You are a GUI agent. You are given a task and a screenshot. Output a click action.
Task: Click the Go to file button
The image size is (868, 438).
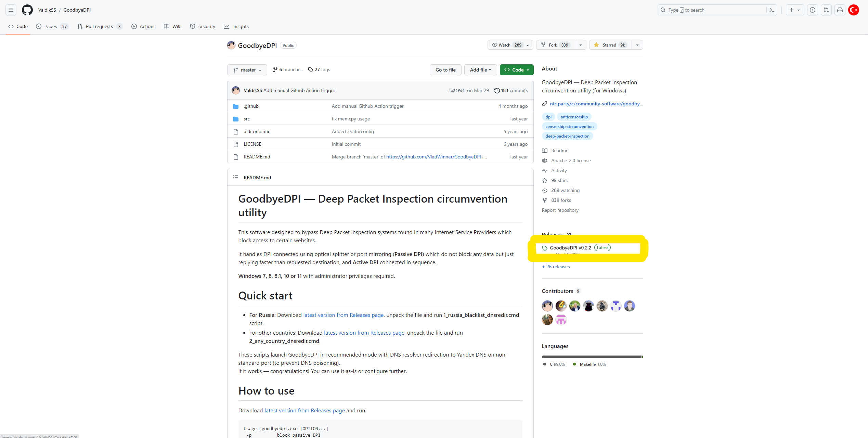(445, 70)
